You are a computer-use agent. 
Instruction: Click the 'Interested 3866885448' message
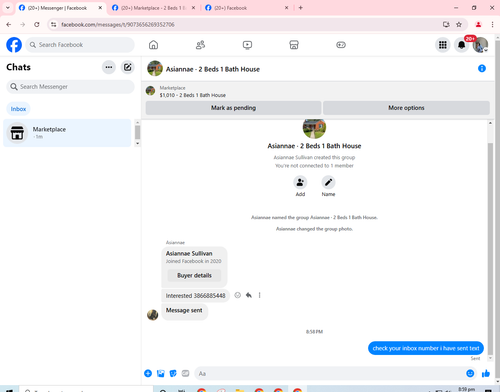pyautogui.click(x=196, y=296)
